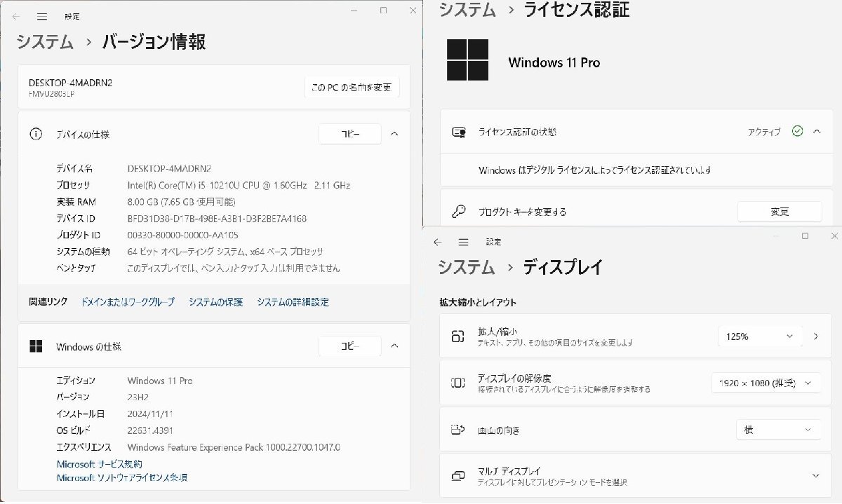Click the Windows 11 Pro logo

[x=467, y=60]
